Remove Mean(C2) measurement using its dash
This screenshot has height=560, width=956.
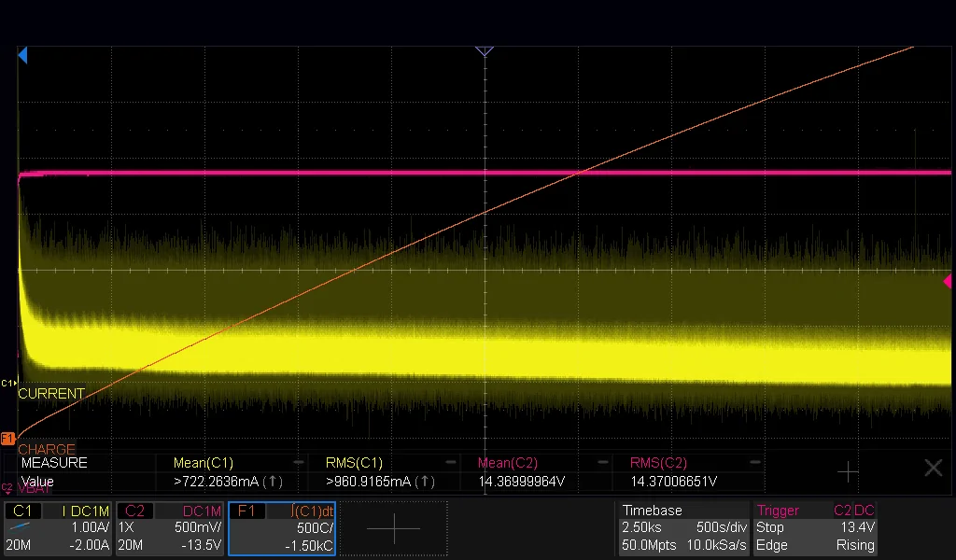pos(602,463)
